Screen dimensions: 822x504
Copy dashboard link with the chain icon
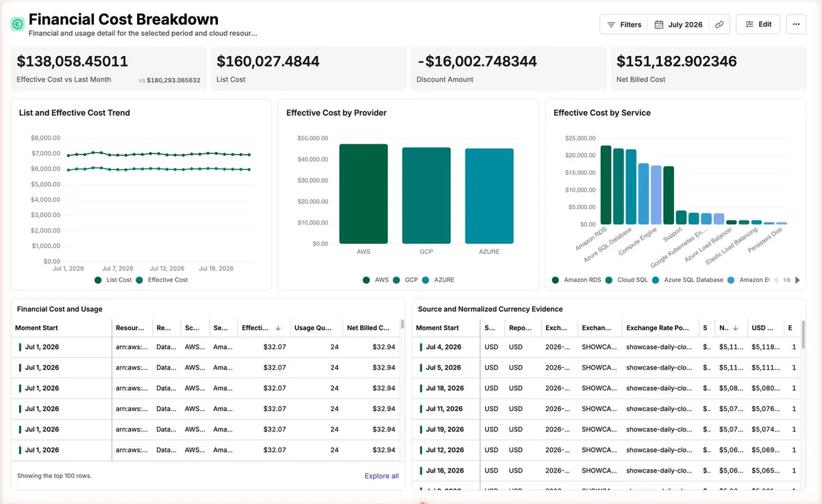pyautogui.click(x=719, y=25)
